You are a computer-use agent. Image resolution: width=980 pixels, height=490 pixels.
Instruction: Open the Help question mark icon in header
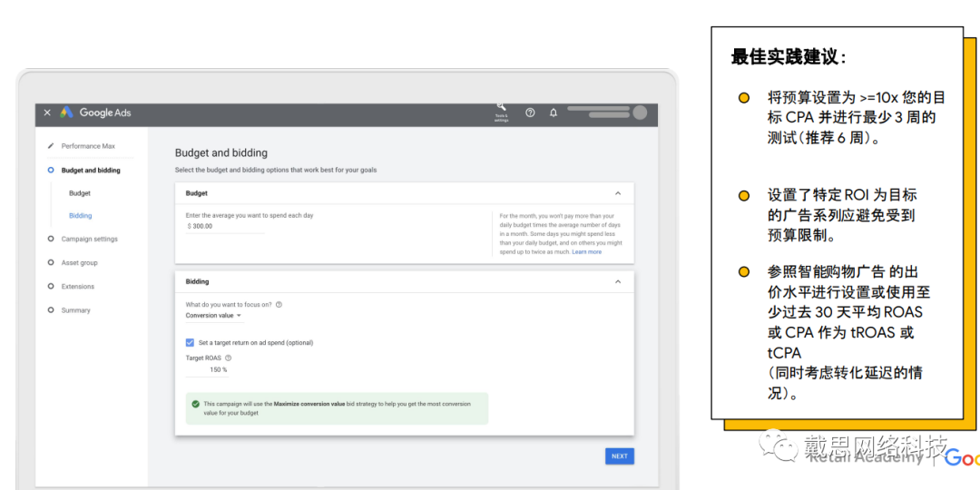tap(530, 113)
